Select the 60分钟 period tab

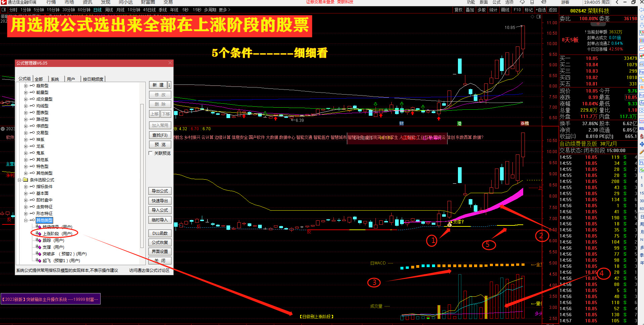coord(84,10)
